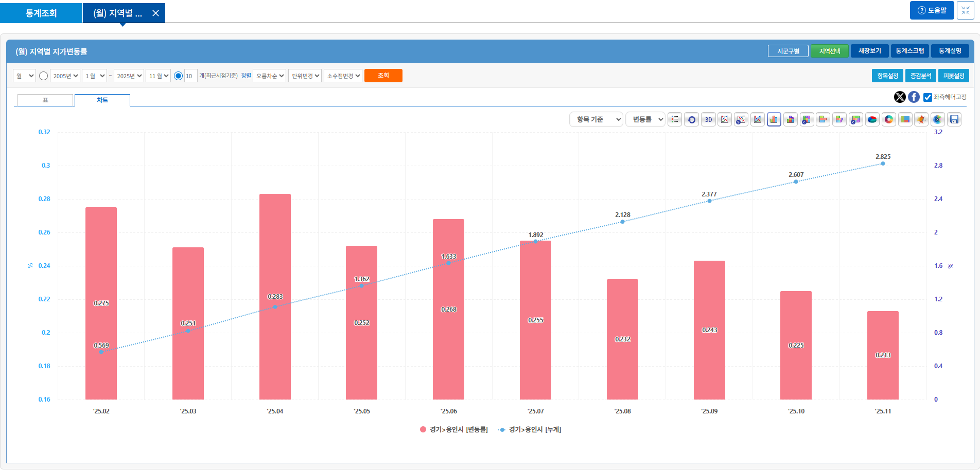Viewport: 980px width, 471px height.
Task: Click the cumulative line point 2.825
Action: 883,164
